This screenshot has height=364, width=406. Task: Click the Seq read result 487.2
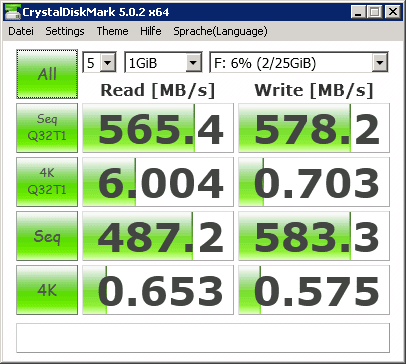pos(158,236)
